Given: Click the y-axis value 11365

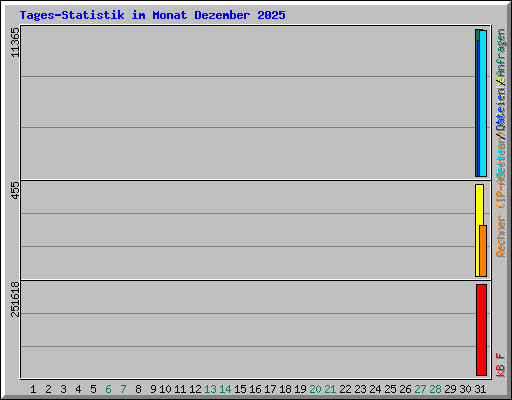Looking at the screenshot, I should [x=15, y=42].
